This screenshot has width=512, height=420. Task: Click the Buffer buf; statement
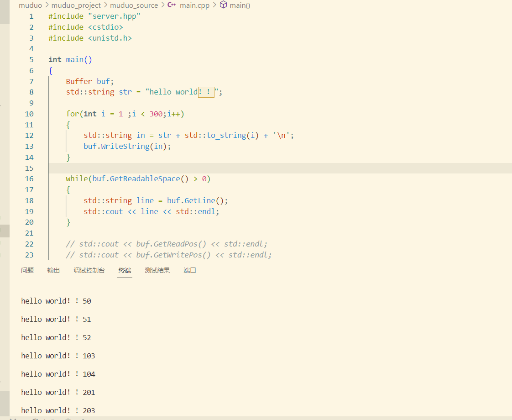point(90,81)
